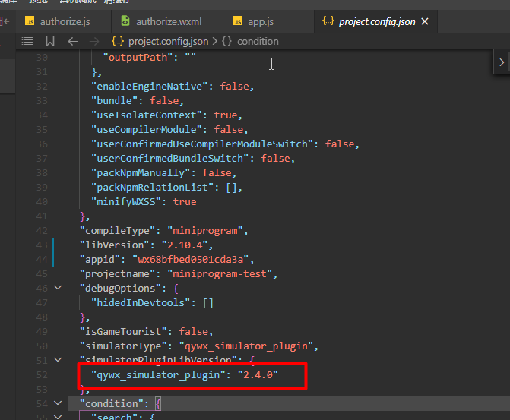This screenshot has width=510, height=420.
Task: Click line number 52 in the gutter
Action: (x=42, y=374)
